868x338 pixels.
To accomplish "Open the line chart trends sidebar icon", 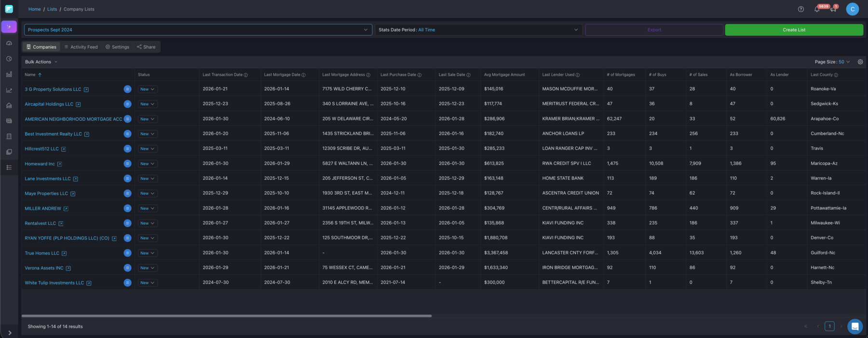I will [9, 90].
